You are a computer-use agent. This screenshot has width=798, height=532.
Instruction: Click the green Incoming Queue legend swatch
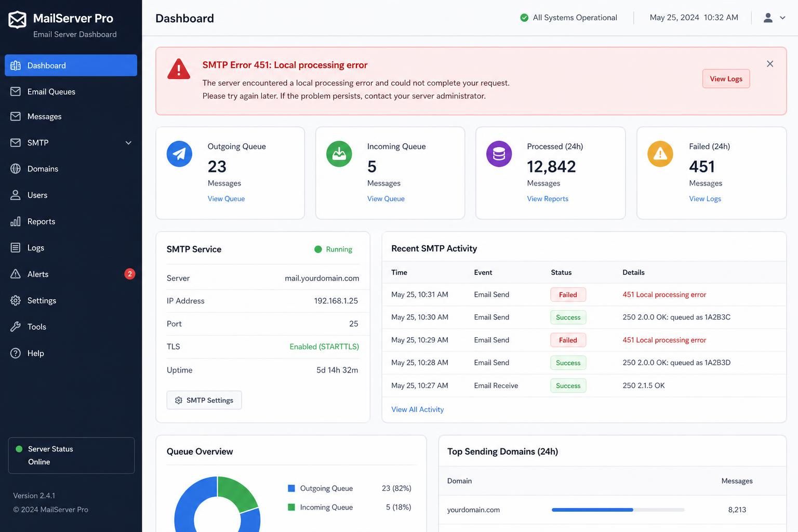click(291, 507)
